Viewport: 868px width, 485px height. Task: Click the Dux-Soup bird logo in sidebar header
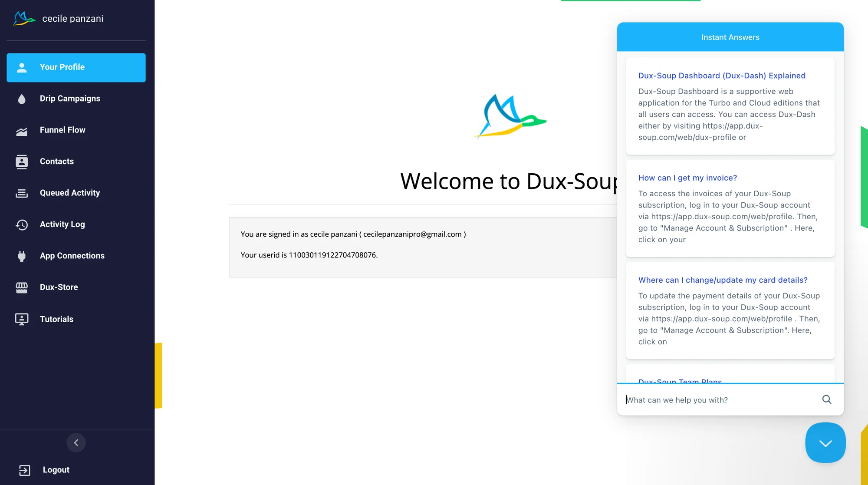(24, 19)
